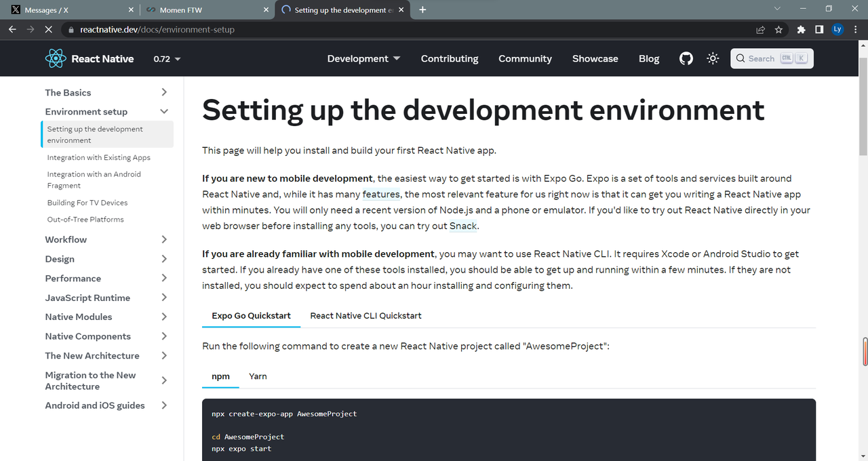The image size is (868, 461).
Task: Open the Contributing nav link
Action: click(450, 59)
